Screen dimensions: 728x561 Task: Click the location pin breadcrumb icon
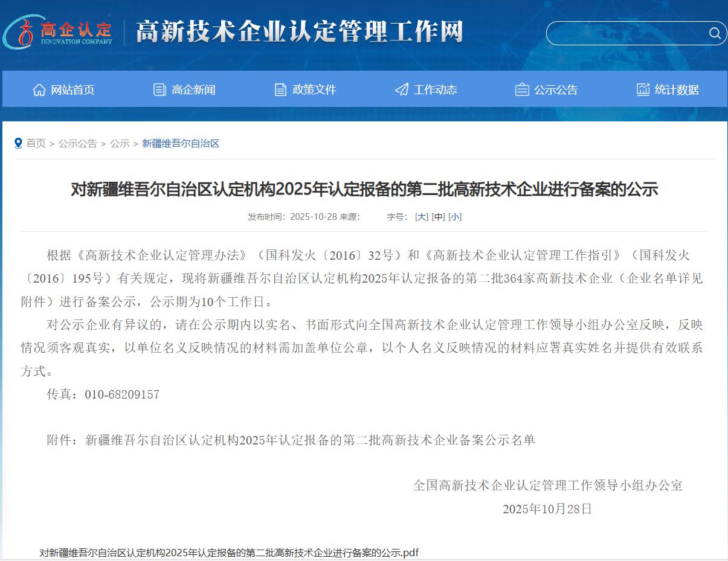18,143
